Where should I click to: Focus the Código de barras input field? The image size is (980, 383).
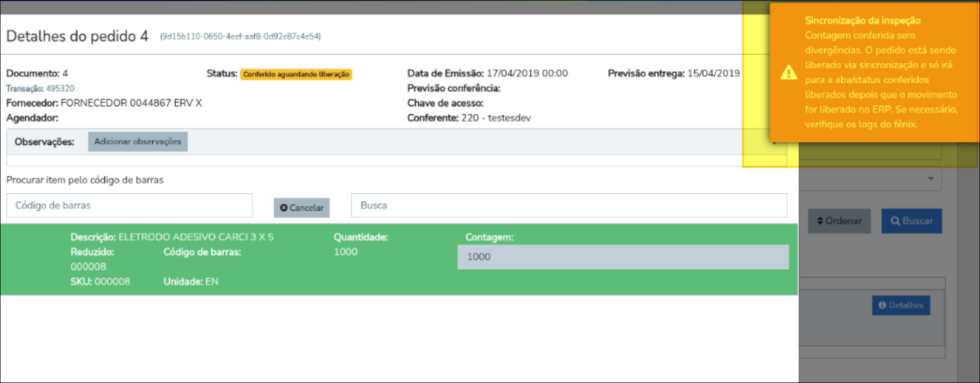tap(129, 205)
